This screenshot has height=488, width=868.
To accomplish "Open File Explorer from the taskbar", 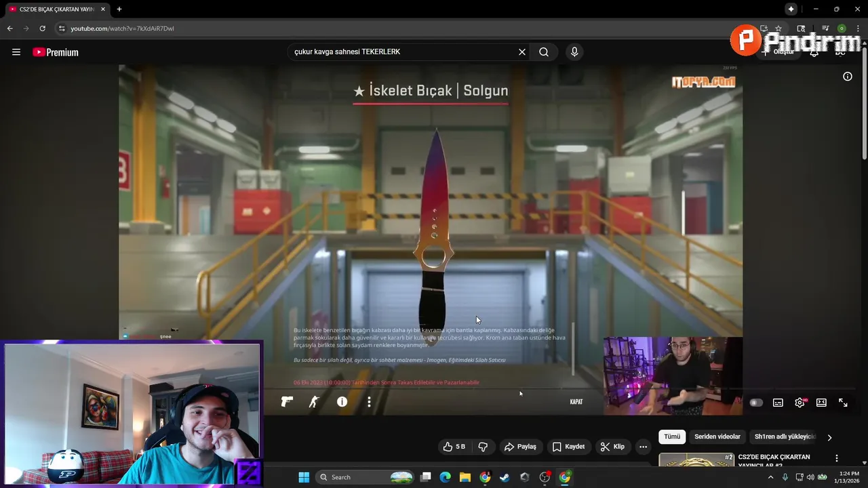I will point(465,477).
